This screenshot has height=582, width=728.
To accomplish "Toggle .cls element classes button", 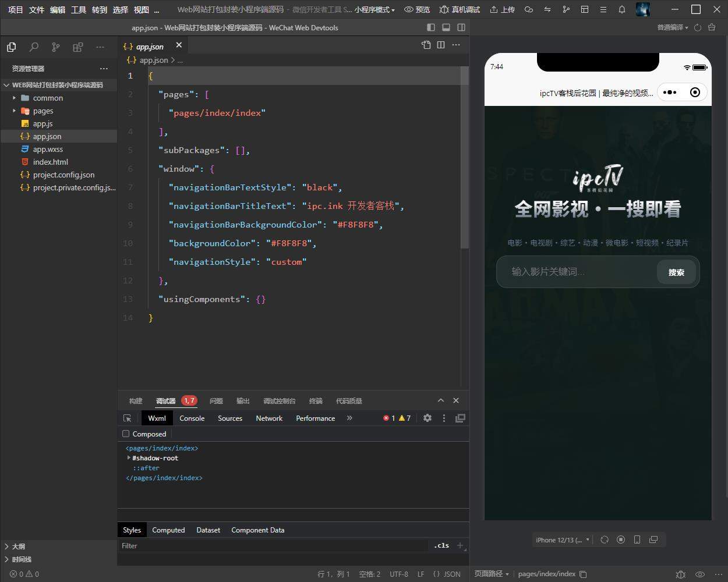I will pos(442,545).
